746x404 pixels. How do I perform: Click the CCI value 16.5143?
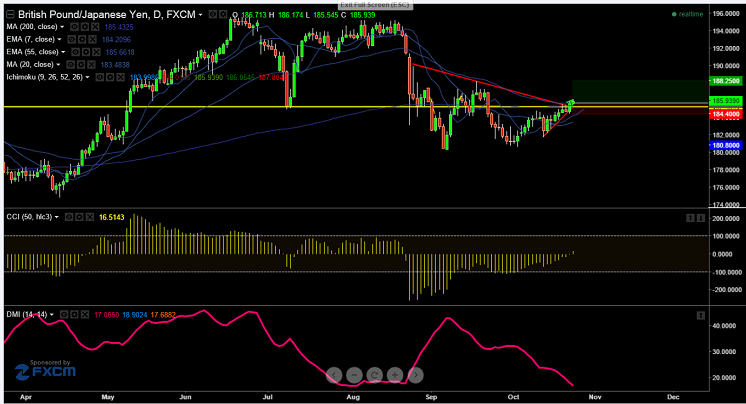point(112,217)
